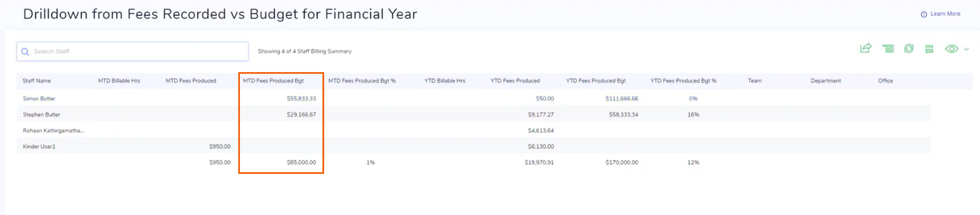Click the info icon beside Learn More
The image size is (980, 215).
[x=924, y=14]
